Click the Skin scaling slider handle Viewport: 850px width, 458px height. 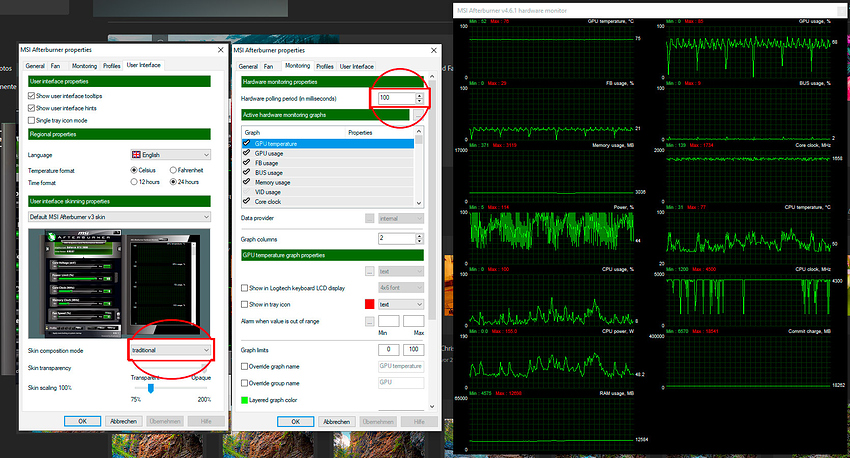click(151, 388)
